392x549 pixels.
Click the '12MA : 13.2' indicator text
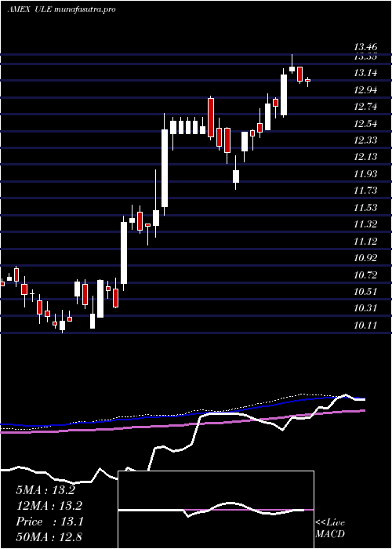pyautogui.click(x=49, y=506)
